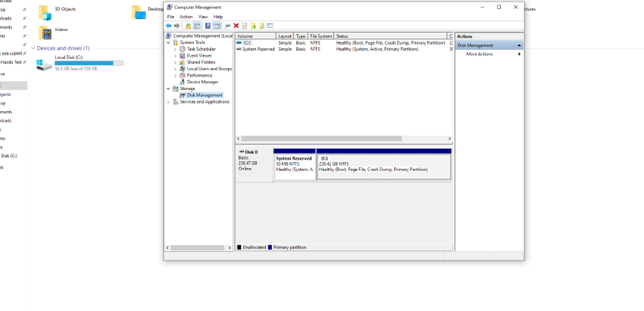Open the Help menu
This screenshot has width=644, height=311.
click(218, 17)
